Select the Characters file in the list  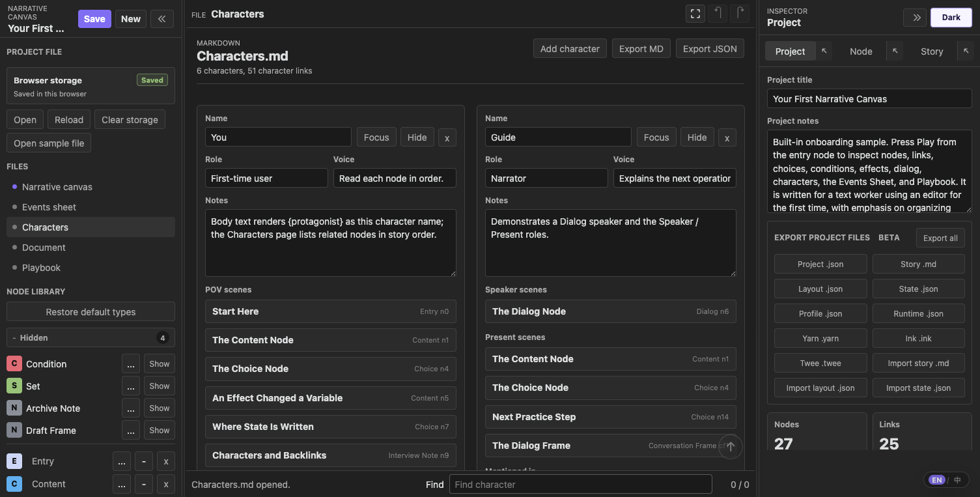[x=91, y=227]
